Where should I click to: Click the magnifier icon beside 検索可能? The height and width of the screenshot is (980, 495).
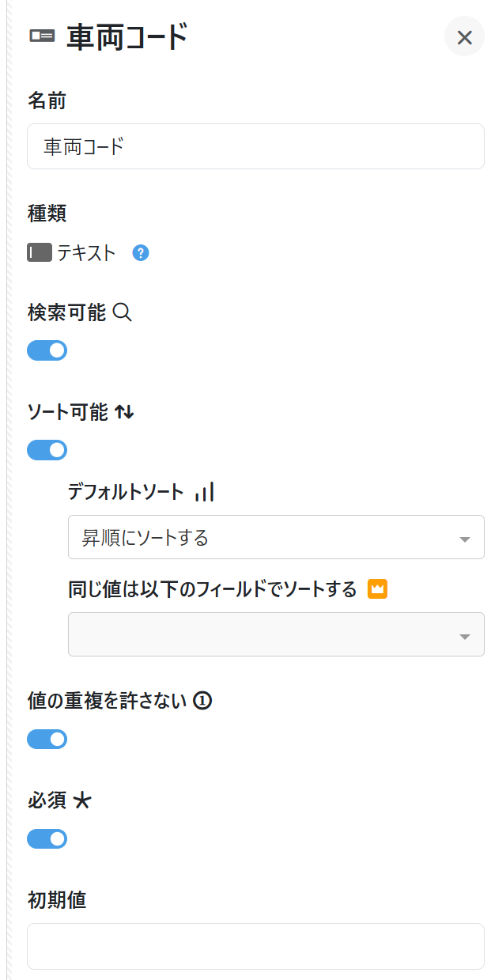click(x=122, y=312)
